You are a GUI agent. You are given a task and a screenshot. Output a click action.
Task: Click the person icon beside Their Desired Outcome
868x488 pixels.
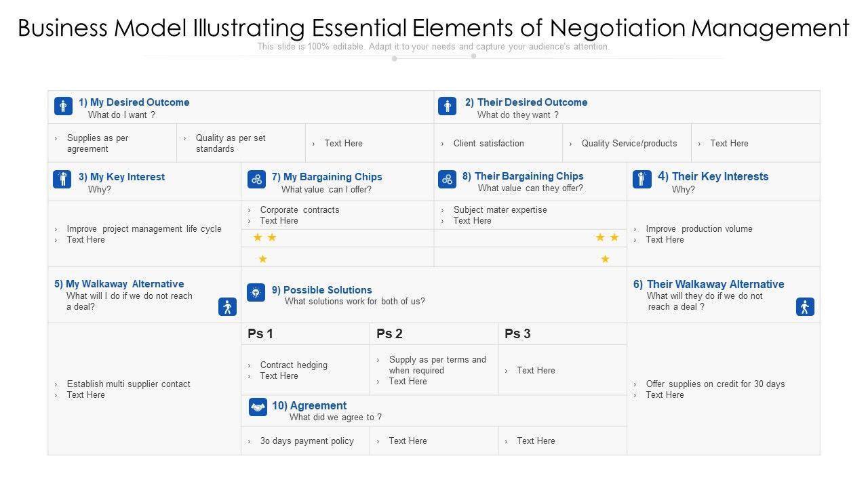pyautogui.click(x=447, y=106)
